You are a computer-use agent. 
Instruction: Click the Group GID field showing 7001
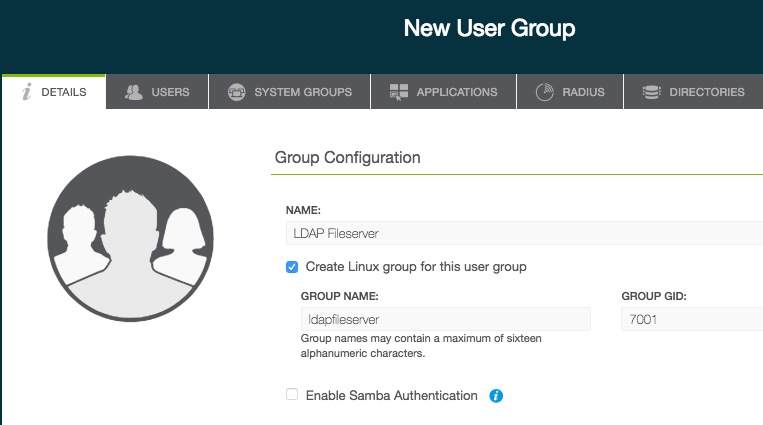[x=692, y=319]
